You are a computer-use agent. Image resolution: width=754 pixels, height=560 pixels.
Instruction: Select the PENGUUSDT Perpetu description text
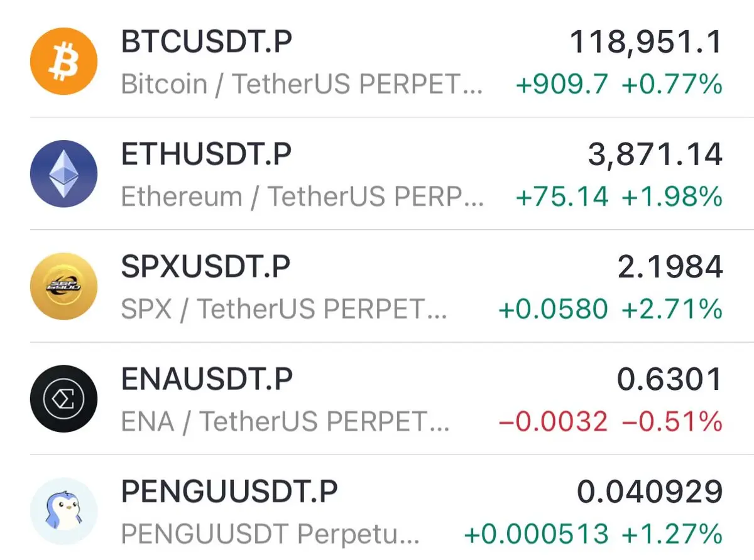click(270, 534)
